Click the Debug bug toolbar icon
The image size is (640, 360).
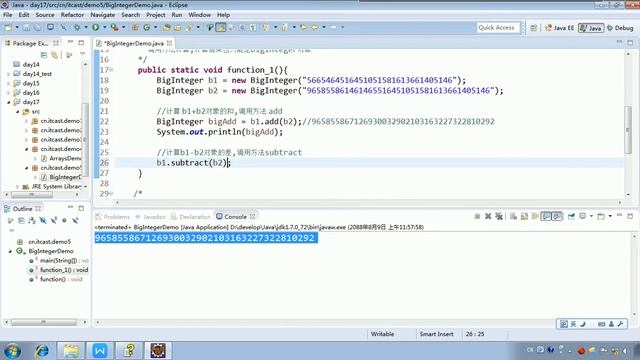[x=77, y=27]
